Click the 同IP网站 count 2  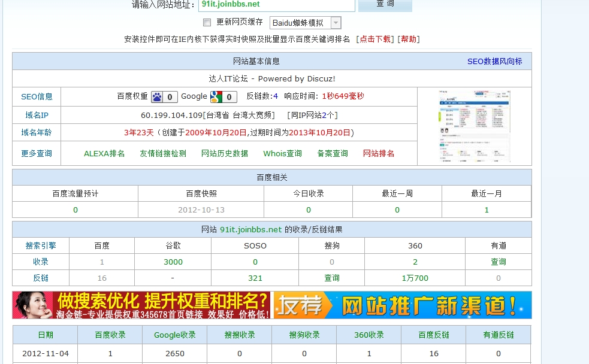324,115
